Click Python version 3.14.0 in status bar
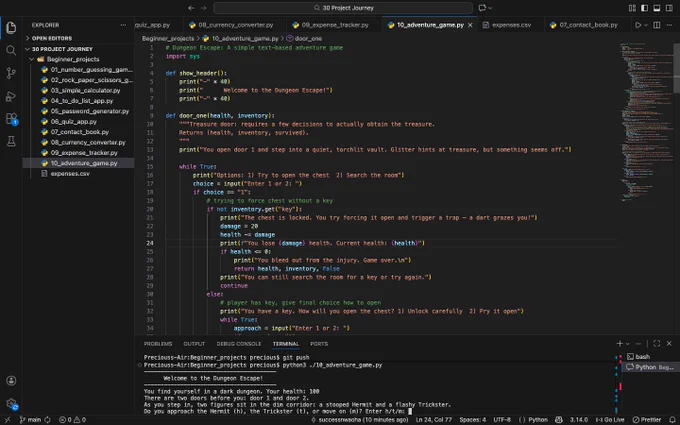 (x=579, y=419)
